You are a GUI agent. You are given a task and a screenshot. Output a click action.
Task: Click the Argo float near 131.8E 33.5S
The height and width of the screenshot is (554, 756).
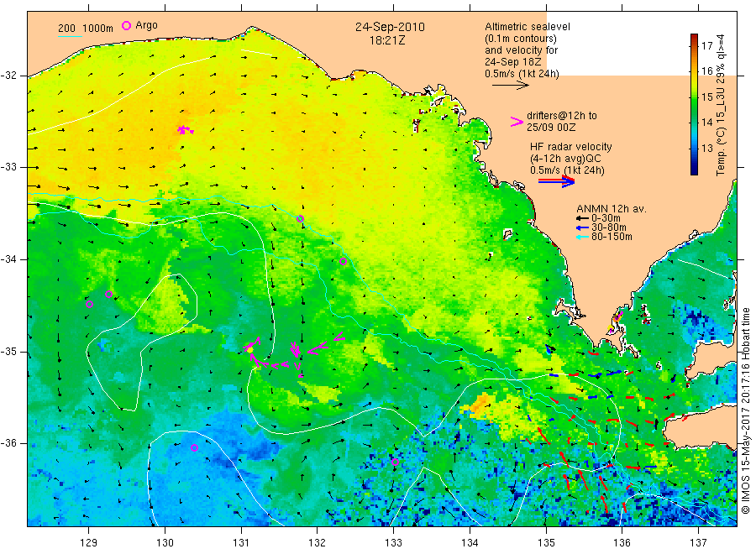[x=301, y=219]
